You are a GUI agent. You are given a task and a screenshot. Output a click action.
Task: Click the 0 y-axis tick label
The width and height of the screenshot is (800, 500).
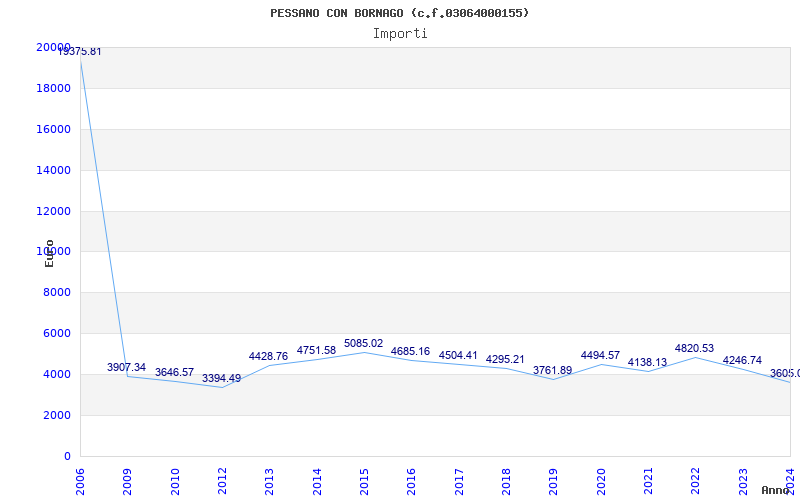tap(67, 456)
